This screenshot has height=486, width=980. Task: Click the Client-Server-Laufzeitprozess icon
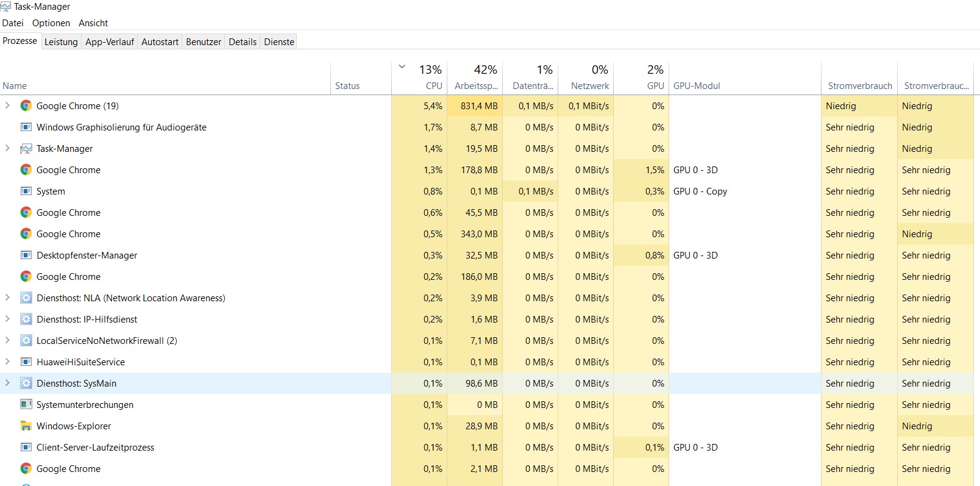[26, 447]
